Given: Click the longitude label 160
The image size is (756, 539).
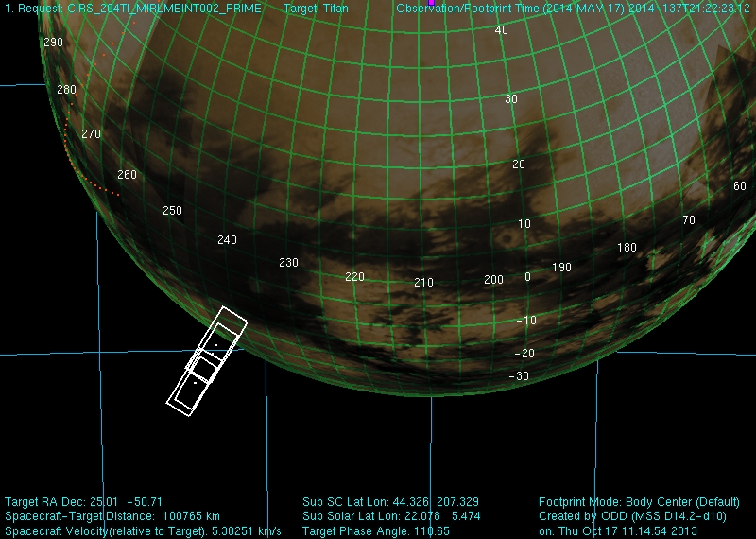Looking at the screenshot, I should (736, 186).
